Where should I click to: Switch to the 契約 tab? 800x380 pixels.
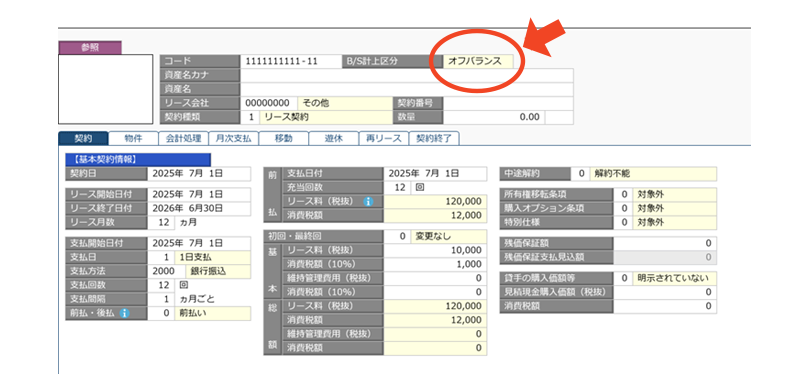pos(83,138)
